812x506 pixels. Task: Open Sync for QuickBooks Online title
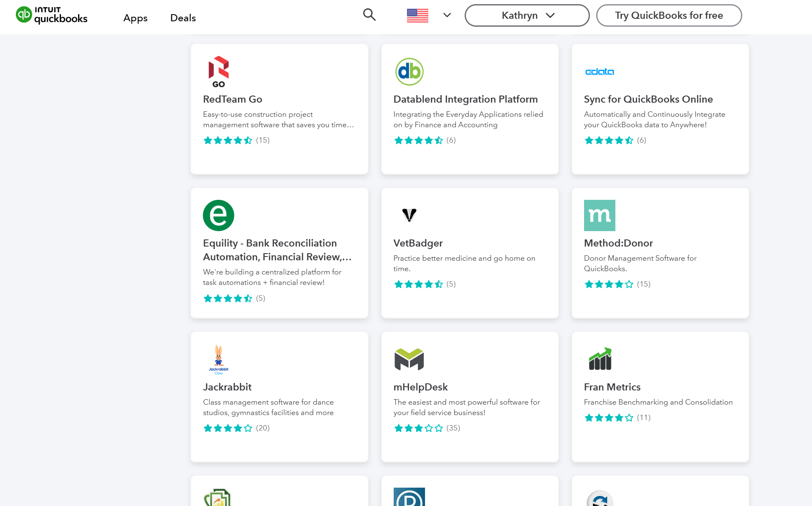click(x=648, y=99)
